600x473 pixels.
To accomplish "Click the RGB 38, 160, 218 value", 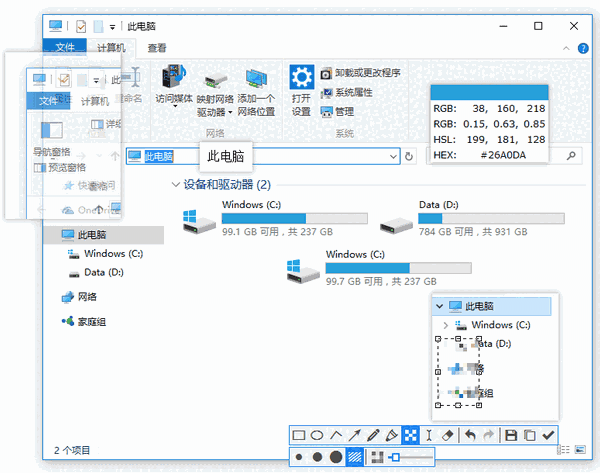I will click(x=509, y=109).
